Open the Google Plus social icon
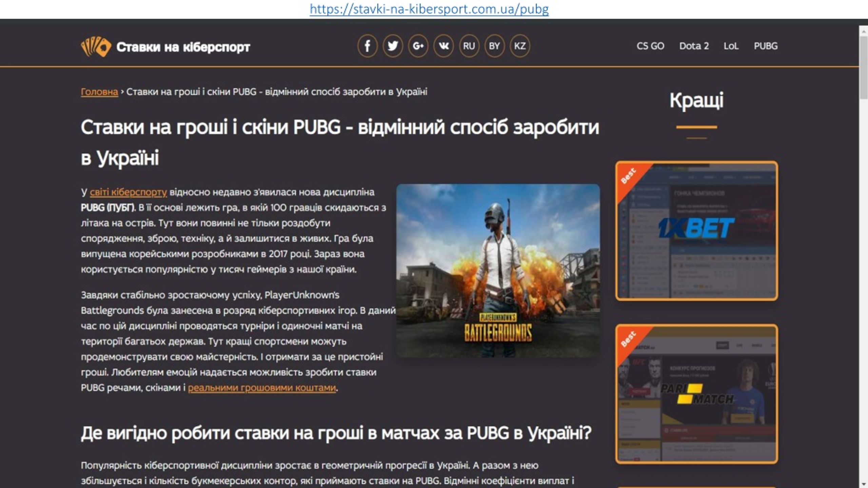Image resolution: width=868 pixels, height=488 pixels. [418, 46]
